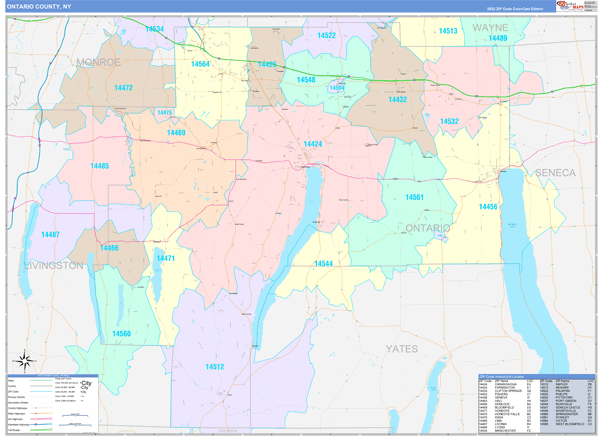Click the 14560 ZIP code label
This screenshot has width=600, height=436.
pyautogui.click(x=121, y=333)
